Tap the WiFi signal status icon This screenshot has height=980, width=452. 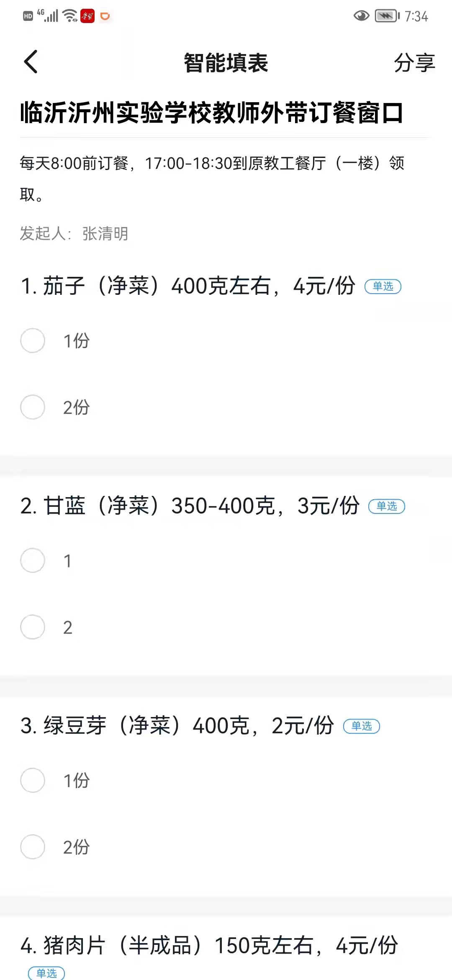pos(70,16)
